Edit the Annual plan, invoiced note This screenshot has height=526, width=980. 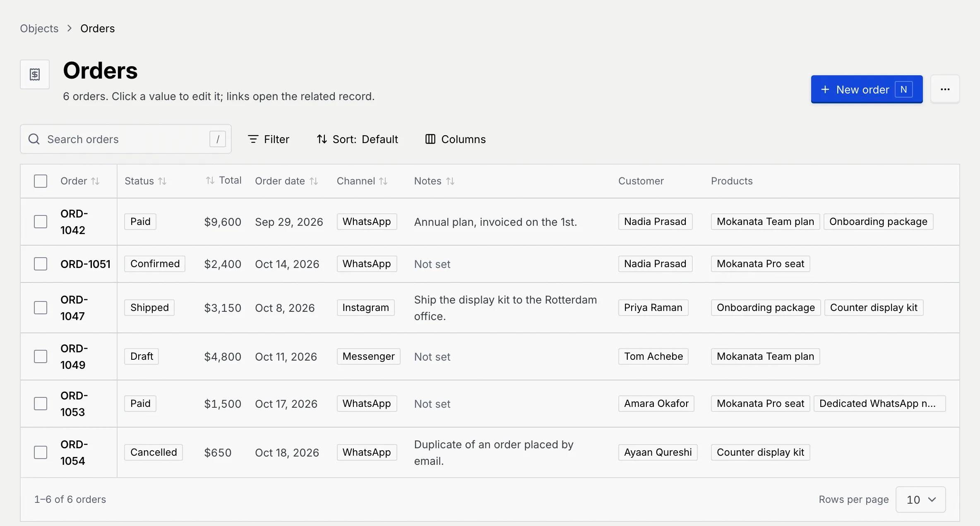pos(495,222)
